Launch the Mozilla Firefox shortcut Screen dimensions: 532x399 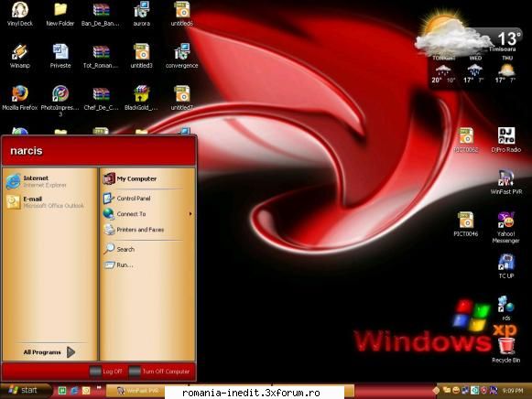click(x=19, y=98)
